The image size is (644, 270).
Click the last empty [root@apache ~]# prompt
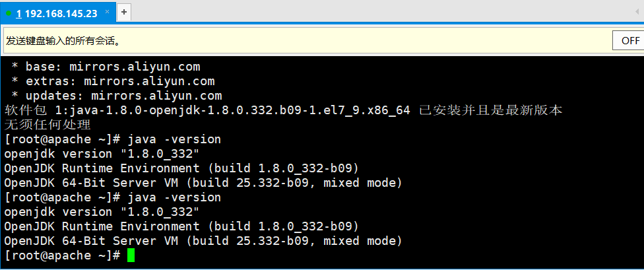(x=62, y=255)
